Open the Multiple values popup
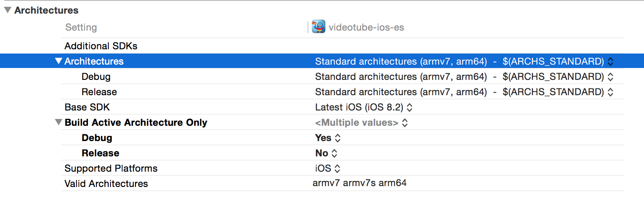This screenshot has width=644, height=198. click(405, 123)
